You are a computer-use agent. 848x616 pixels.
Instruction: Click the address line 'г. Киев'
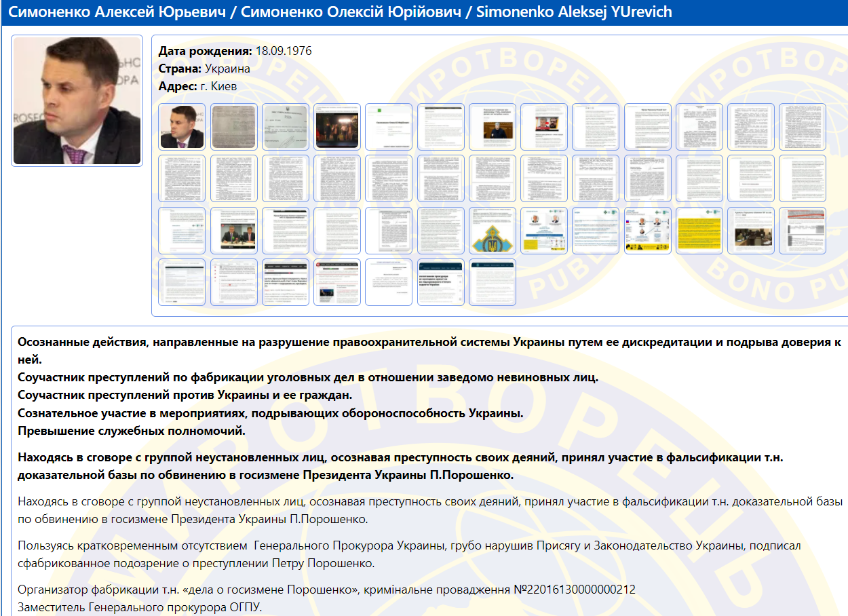pyautogui.click(x=218, y=86)
